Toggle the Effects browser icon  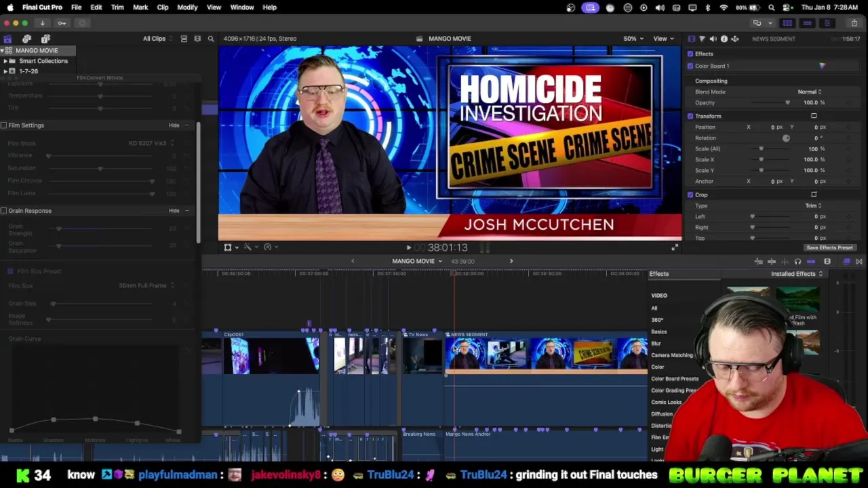click(x=847, y=262)
